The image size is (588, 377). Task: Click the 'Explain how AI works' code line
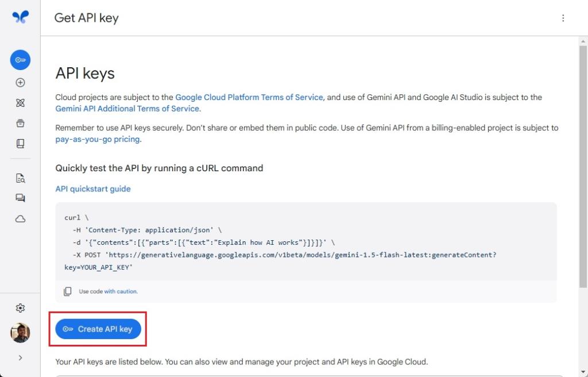coord(204,243)
